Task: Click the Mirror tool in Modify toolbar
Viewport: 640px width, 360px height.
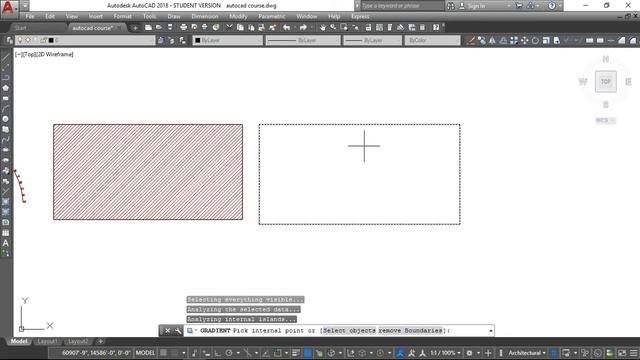Action: [x=492, y=40]
